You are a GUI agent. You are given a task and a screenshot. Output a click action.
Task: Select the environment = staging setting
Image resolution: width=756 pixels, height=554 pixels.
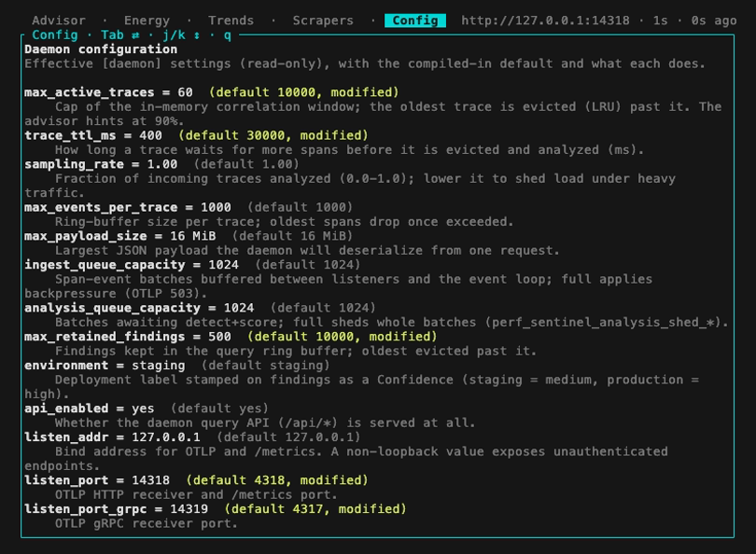(105, 366)
